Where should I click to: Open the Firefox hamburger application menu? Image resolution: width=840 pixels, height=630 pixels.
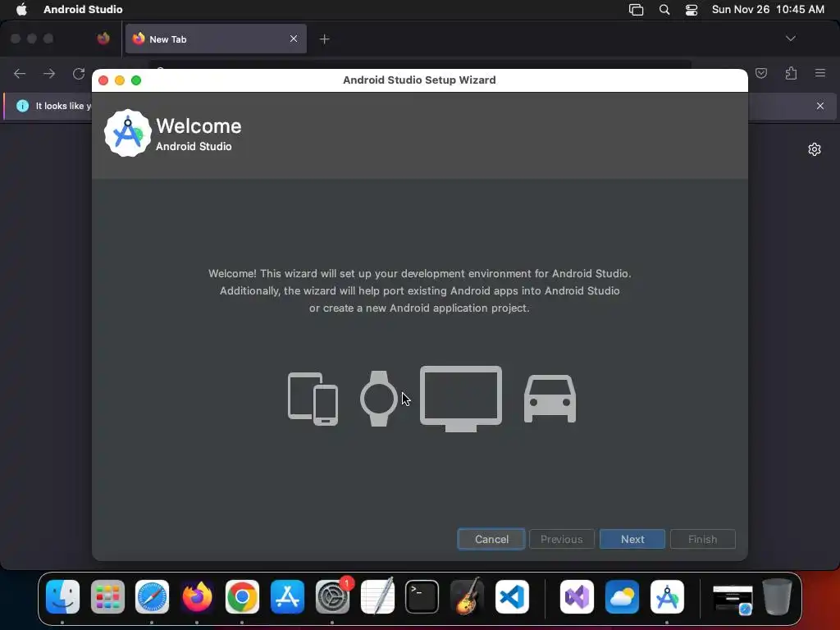tap(820, 73)
